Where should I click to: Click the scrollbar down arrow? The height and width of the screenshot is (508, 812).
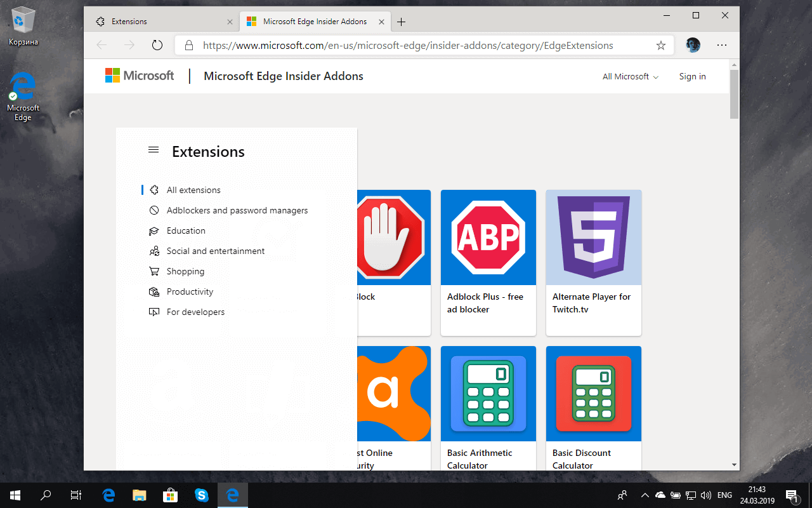pos(735,465)
